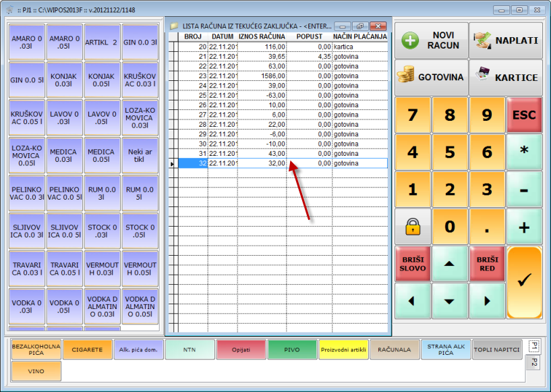Viewport: 551px width, 392px height.
Task: Choose KARTICE card payment button
Action: 506,77
